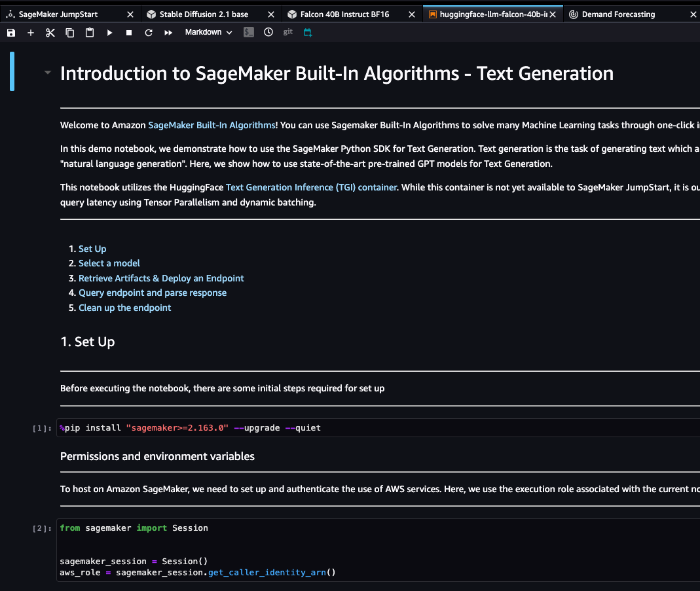Click the code cell importing Session
Image resolution: width=700 pixels, height=591 pixels.
click(378, 550)
